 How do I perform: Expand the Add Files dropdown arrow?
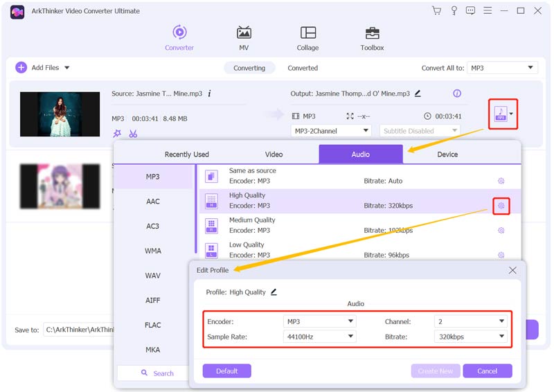[66, 67]
